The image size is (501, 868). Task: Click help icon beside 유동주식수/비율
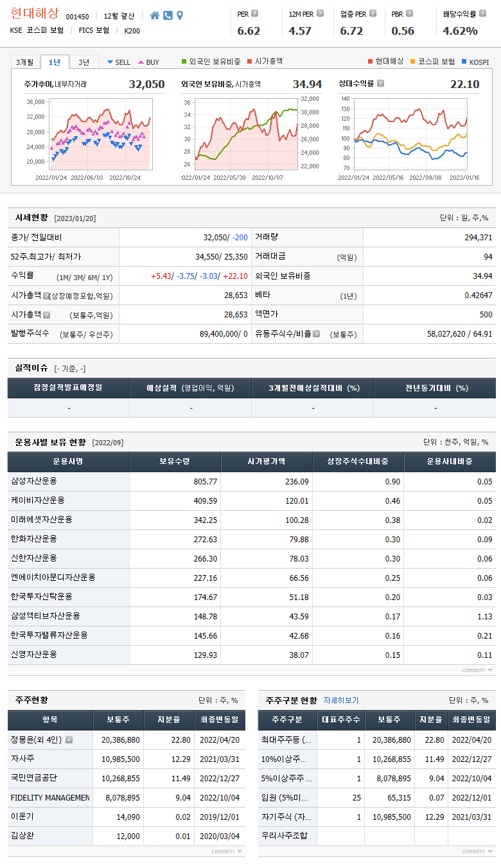click(315, 333)
